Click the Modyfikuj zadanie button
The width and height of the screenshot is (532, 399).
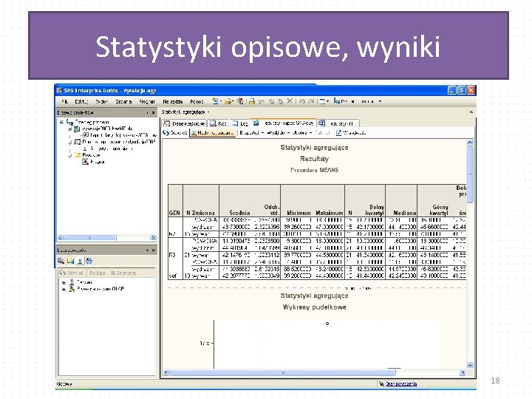point(212,133)
